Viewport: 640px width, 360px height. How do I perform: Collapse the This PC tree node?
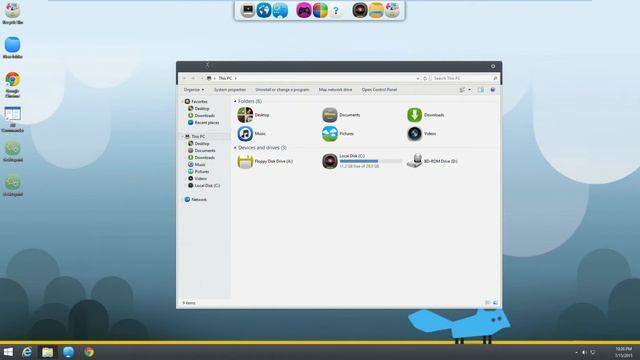coord(182,137)
